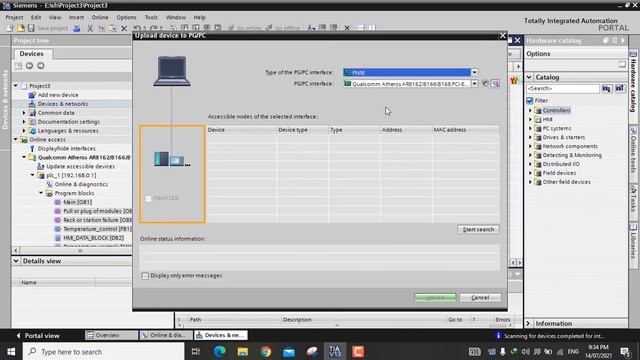The image size is (640, 360).
Task: Open Type of the PG/PC interface dropdown
Action: pyautogui.click(x=474, y=72)
